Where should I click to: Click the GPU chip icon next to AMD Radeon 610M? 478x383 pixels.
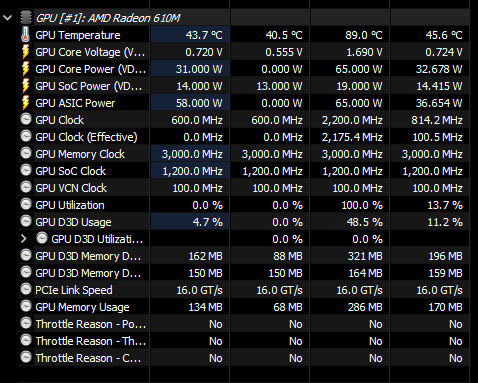tap(26, 17)
